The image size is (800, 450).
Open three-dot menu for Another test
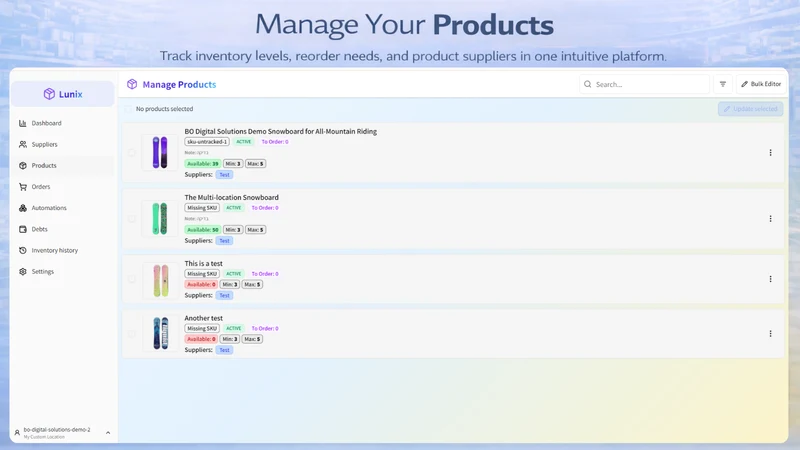coord(770,334)
